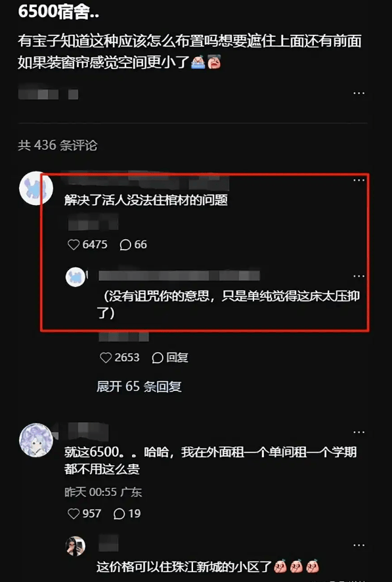Viewport: 392px width, 582px height.
Task: Like the reply with 2653 likes
Action: pos(120,357)
